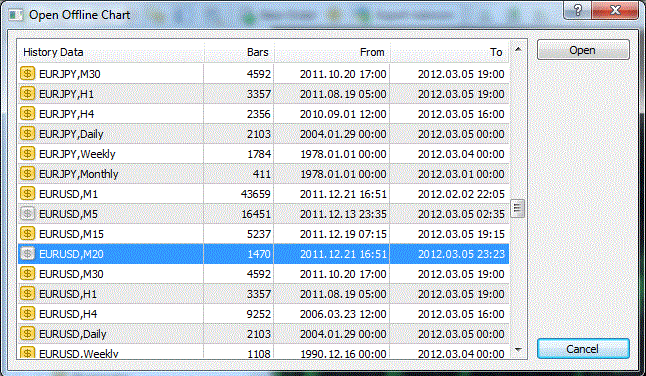
Task: Click the gray icon beside EURUSD,M20
Action: point(27,254)
